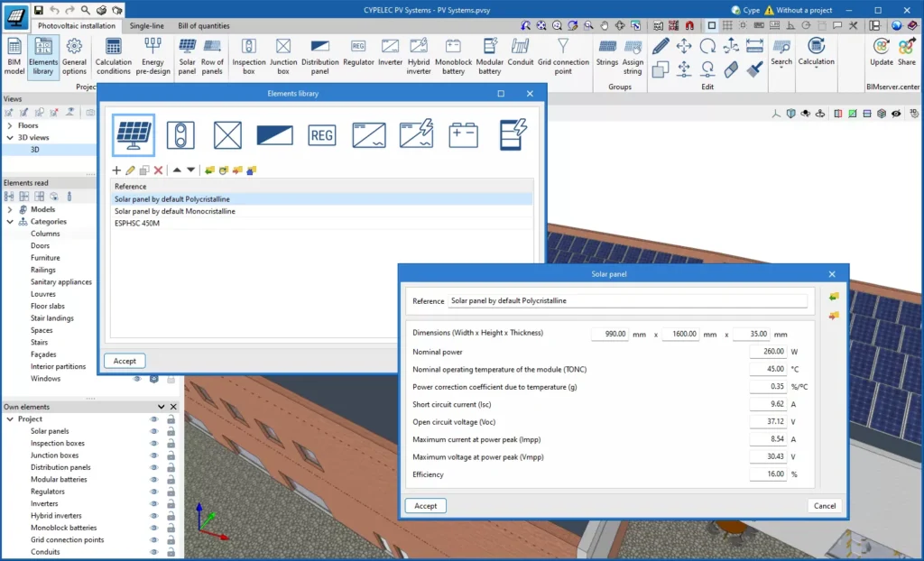924x561 pixels.
Task: Expand the Floors tree node
Action: click(9, 125)
